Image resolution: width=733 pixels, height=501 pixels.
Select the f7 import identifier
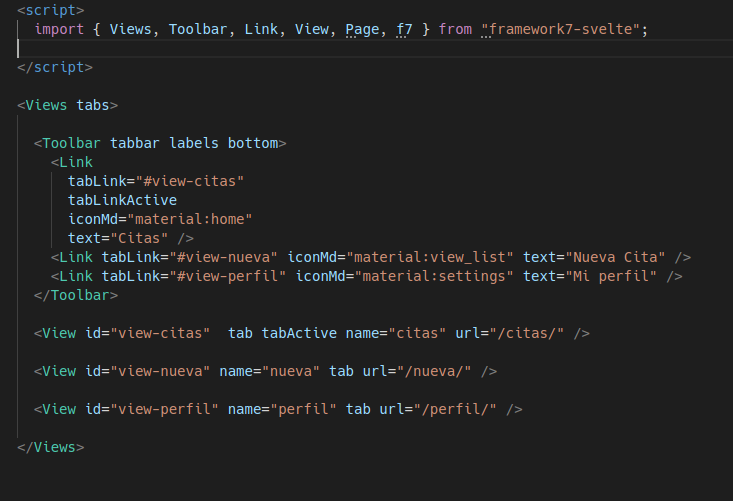pyautogui.click(x=404, y=29)
